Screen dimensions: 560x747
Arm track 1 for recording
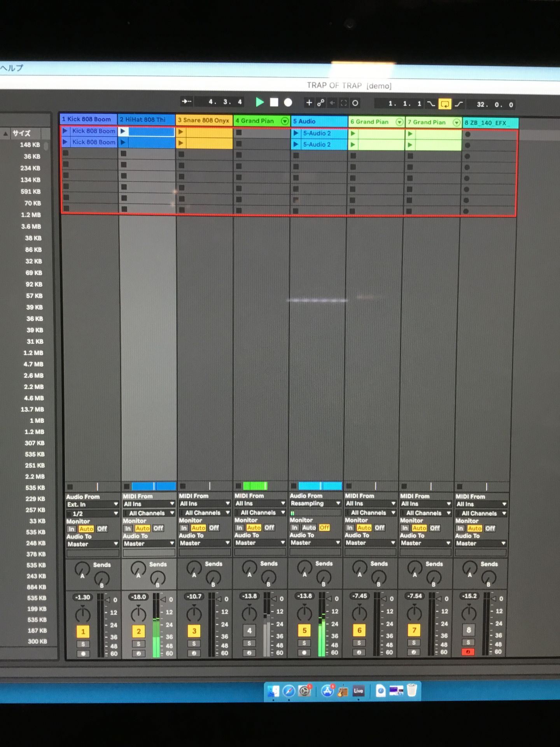83,654
